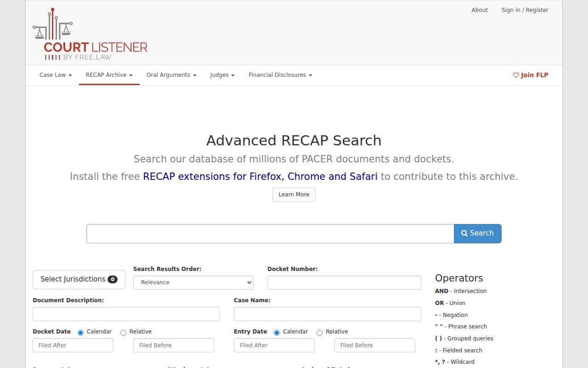Open Sign in / Register

click(x=525, y=10)
